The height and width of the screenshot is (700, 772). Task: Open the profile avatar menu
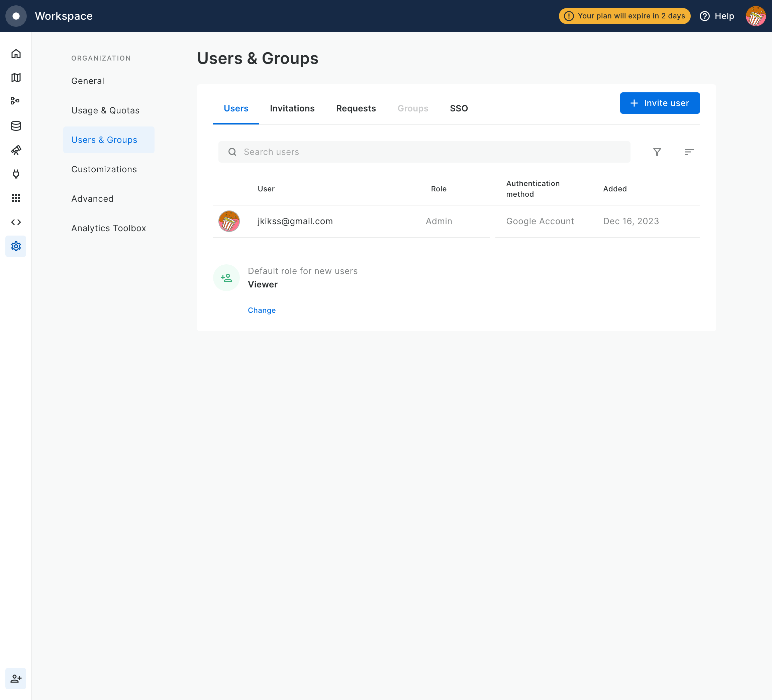click(755, 16)
